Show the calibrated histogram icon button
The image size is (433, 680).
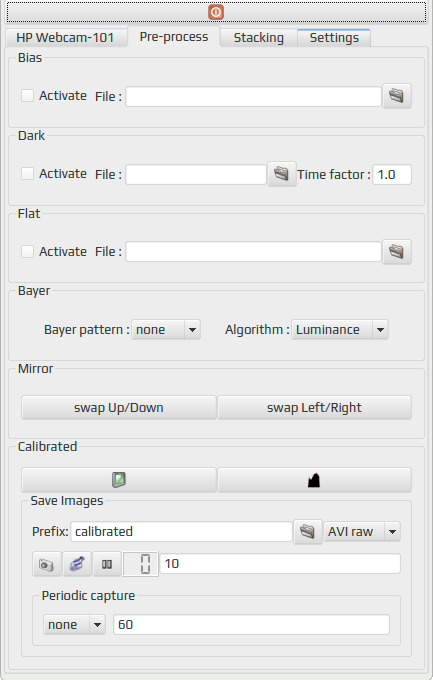(314, 480)
